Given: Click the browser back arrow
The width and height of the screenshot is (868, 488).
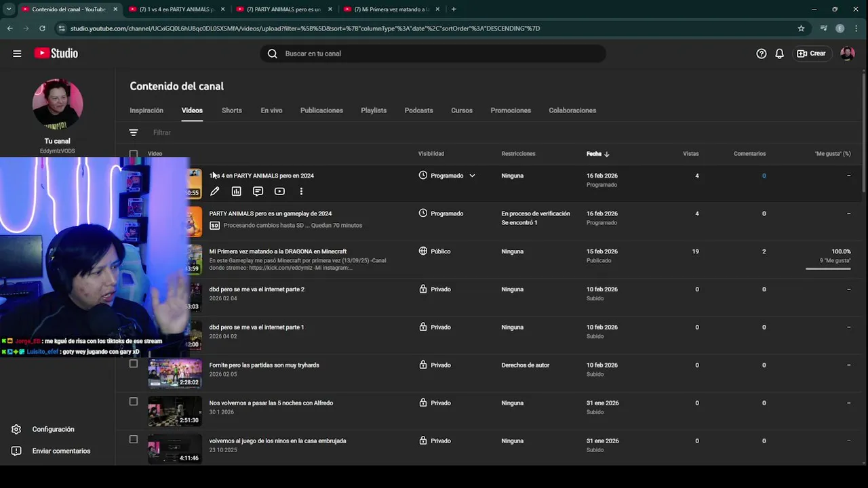Looking at the screenshot, I should (x=9, y=28).
